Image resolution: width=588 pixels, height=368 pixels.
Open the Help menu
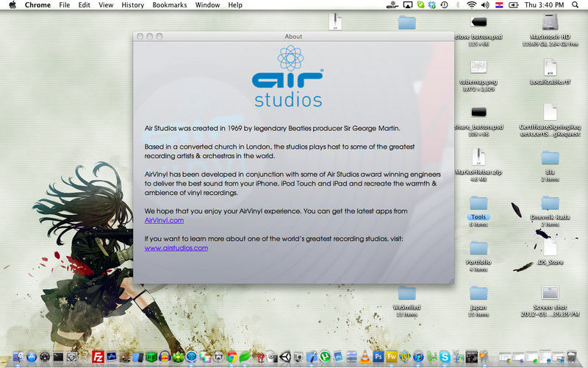tap(235, 5)
